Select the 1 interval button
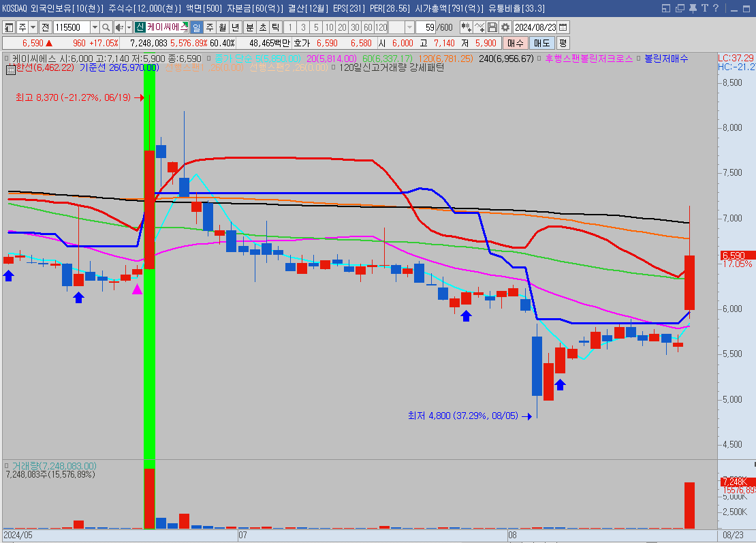The height and width of the screenshot is (543, 756). [x=289, y=27]
